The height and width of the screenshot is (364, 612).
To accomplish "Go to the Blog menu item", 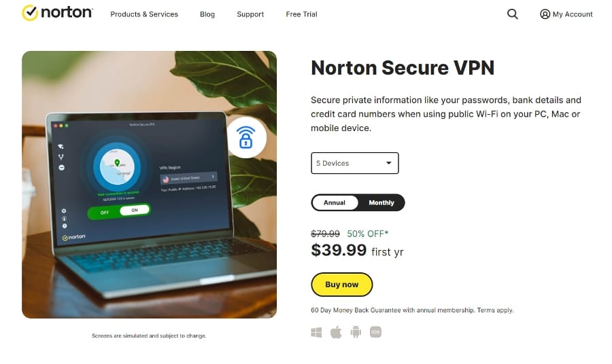I will coord(207,14).
